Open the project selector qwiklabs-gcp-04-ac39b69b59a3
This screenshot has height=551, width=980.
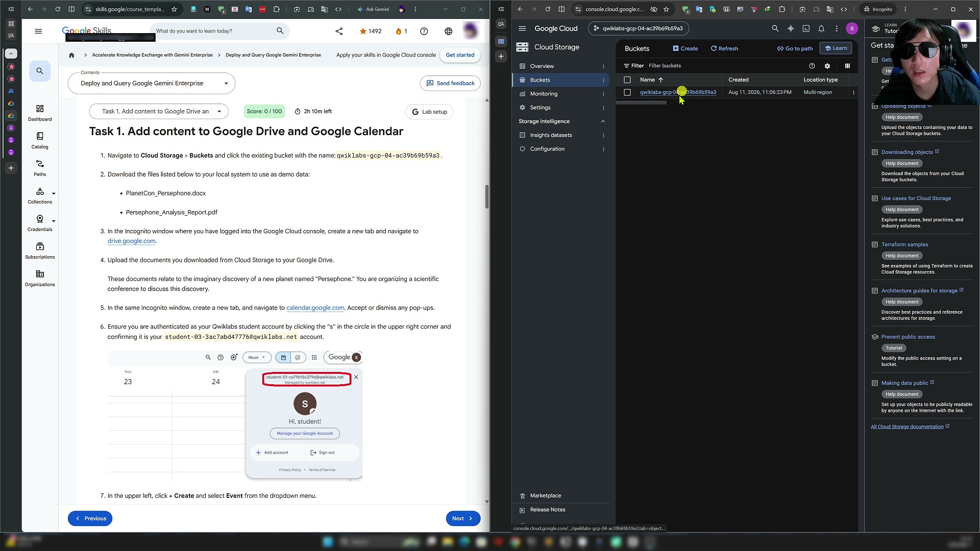(638, 29)
